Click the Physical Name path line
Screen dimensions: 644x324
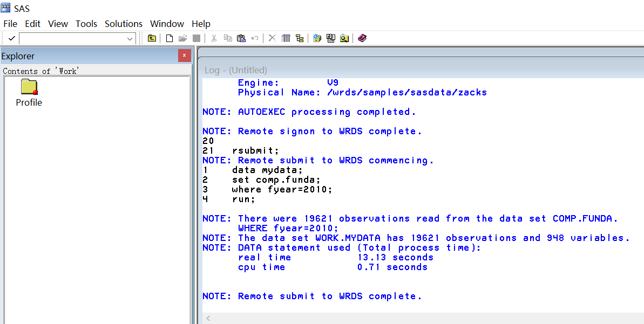[x=362, y=92]
